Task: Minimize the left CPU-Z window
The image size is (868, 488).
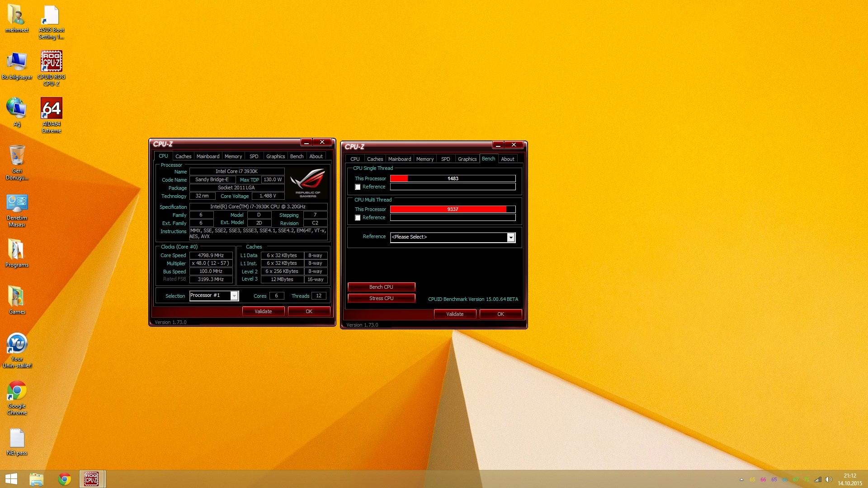Action: (x=306, y=142)
